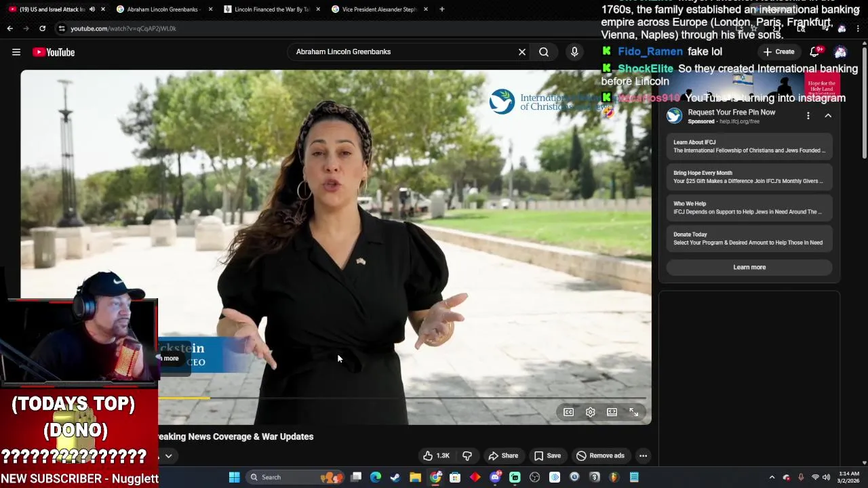This screenshot has width=868, height=488.
Task: Start voice search with microphone
Action: click(x=574, y=52)
